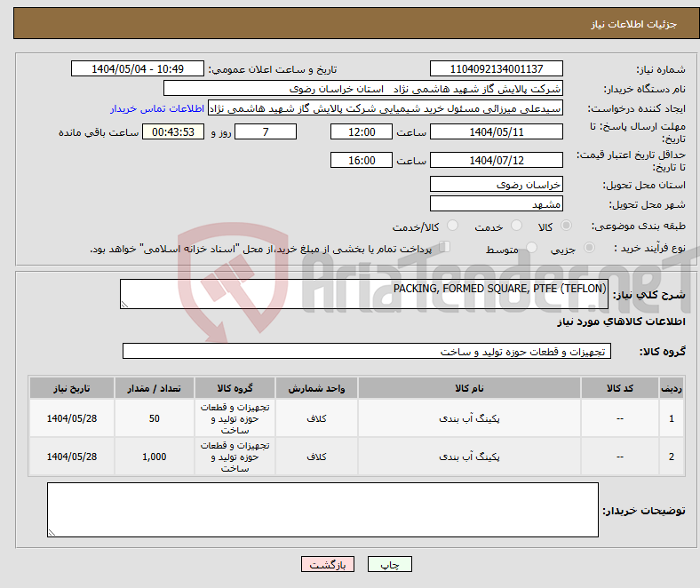
Task: Open the اطلاعات تماس خریدار link
Action: point(157,108)
